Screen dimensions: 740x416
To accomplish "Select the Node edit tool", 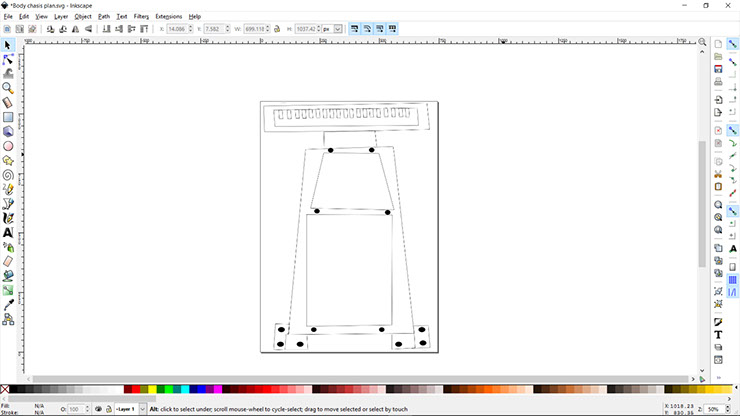I will 8,59.
